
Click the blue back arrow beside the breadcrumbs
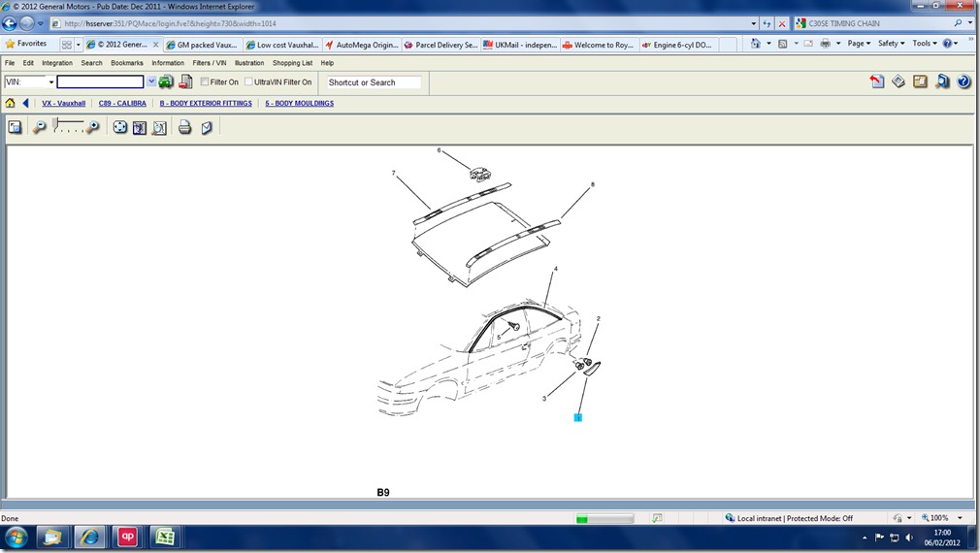[25, 103]
